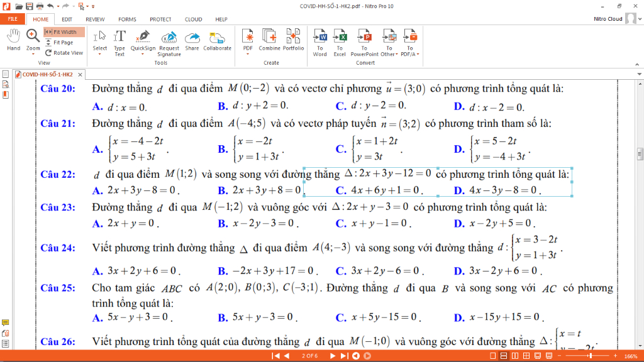
Task: Save the document using the floppy icon
Action: tap(29, 6)
